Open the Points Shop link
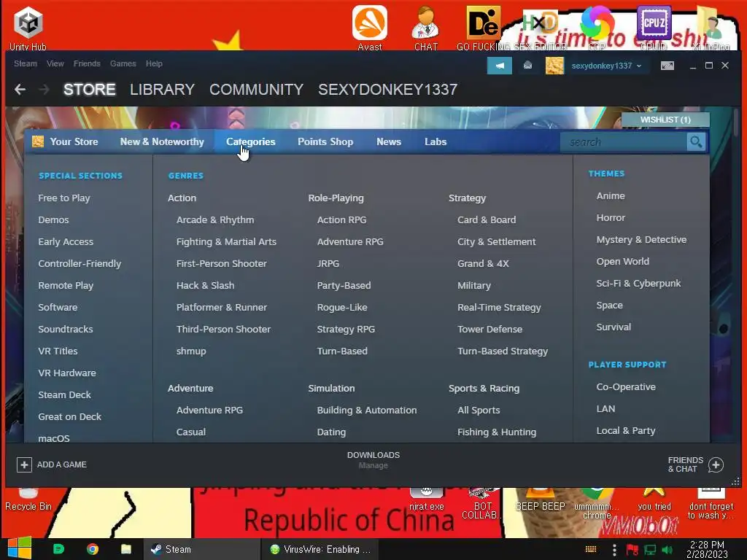This screenshot has width=747, height=560. tap(325, 141)
